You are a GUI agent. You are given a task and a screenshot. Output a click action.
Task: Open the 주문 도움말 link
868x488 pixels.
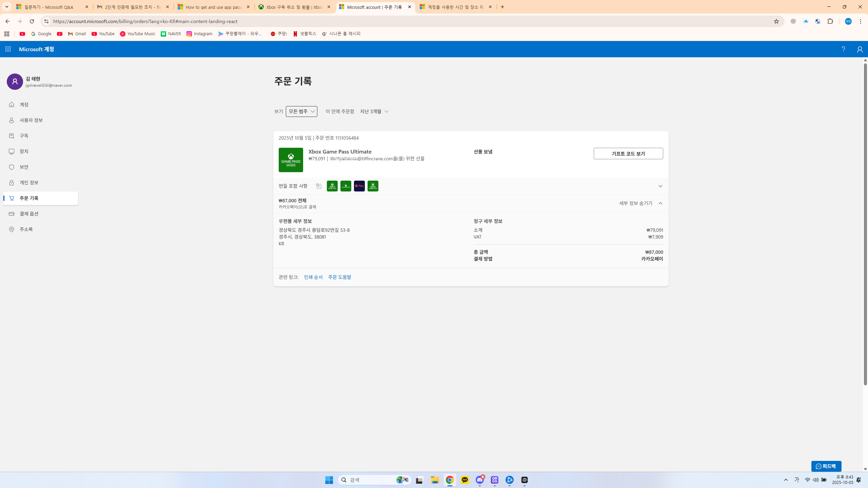pos(340,277)
